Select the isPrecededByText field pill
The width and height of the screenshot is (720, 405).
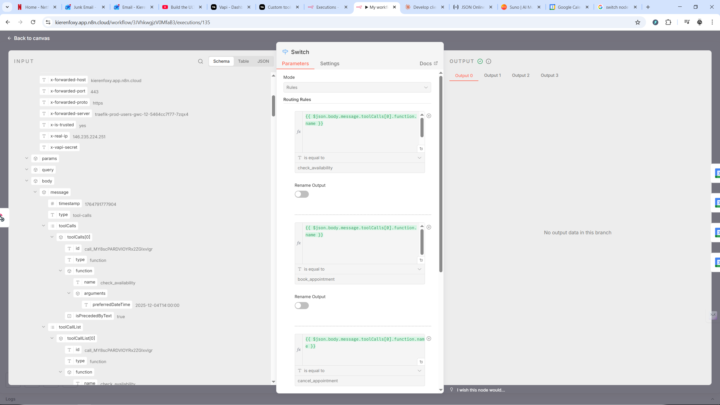[90, 316]
